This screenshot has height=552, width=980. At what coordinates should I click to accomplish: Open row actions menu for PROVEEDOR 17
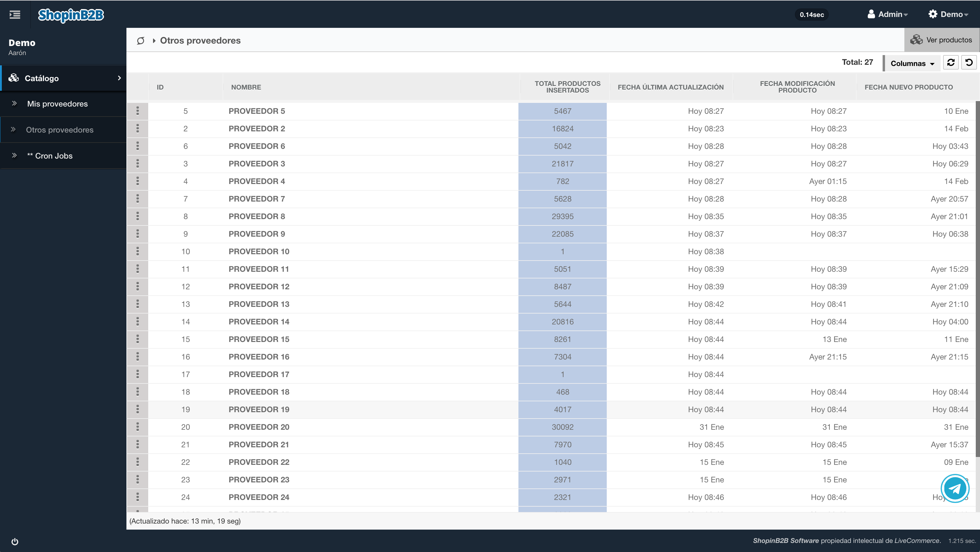(138, 374)
